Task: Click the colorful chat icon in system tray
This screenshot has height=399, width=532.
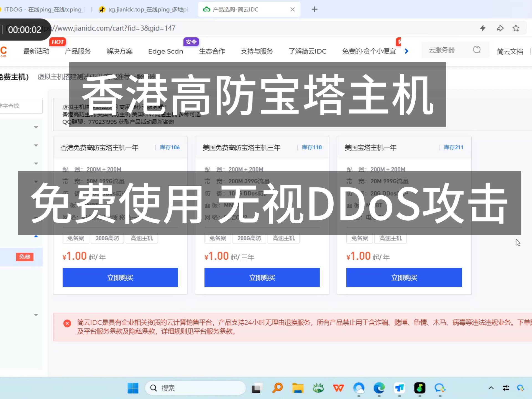Action: click(521, 388)
